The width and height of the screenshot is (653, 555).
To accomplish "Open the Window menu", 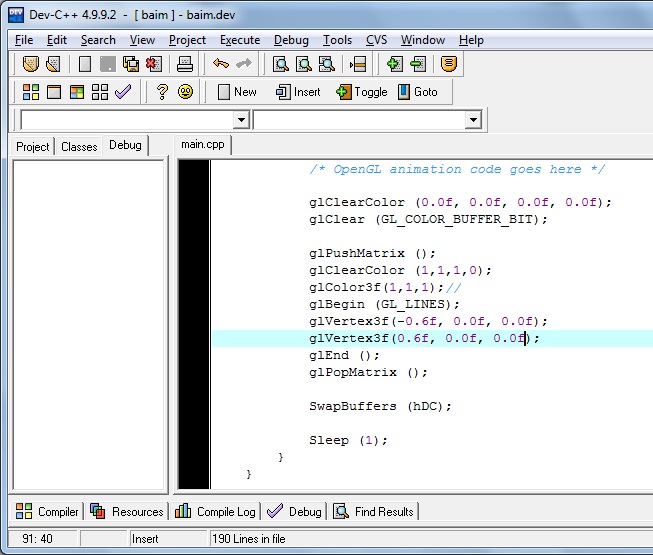I will pos(423,40).
